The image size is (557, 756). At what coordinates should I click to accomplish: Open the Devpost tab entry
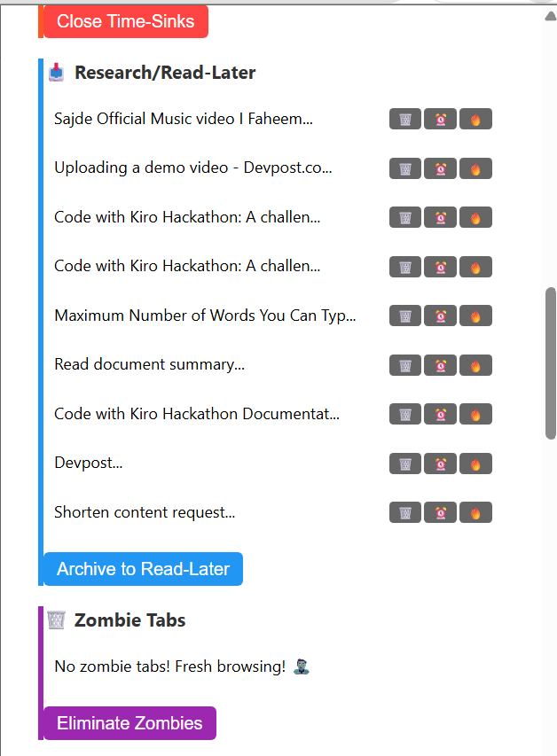tap(89, 463)
